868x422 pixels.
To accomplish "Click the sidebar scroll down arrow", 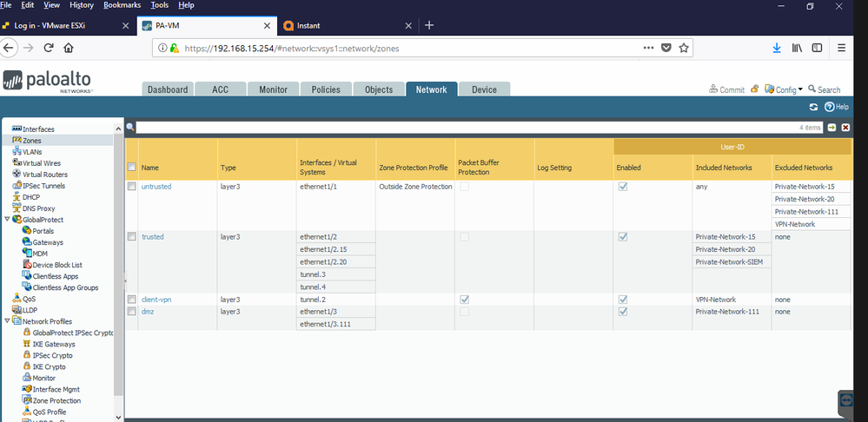I will pyautogui.click(x=118, y=417).
